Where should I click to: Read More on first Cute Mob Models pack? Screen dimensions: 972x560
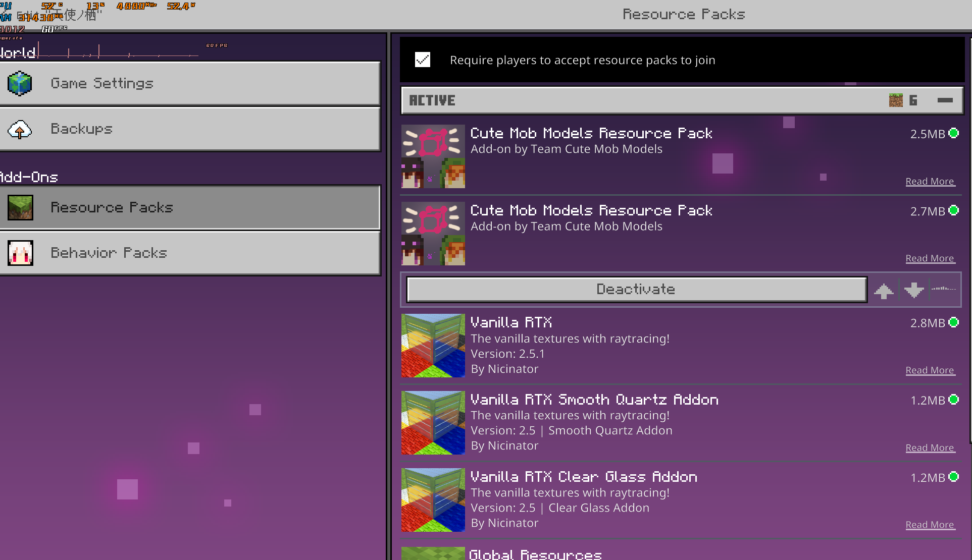pyautogui.click(x=930, y=182)
